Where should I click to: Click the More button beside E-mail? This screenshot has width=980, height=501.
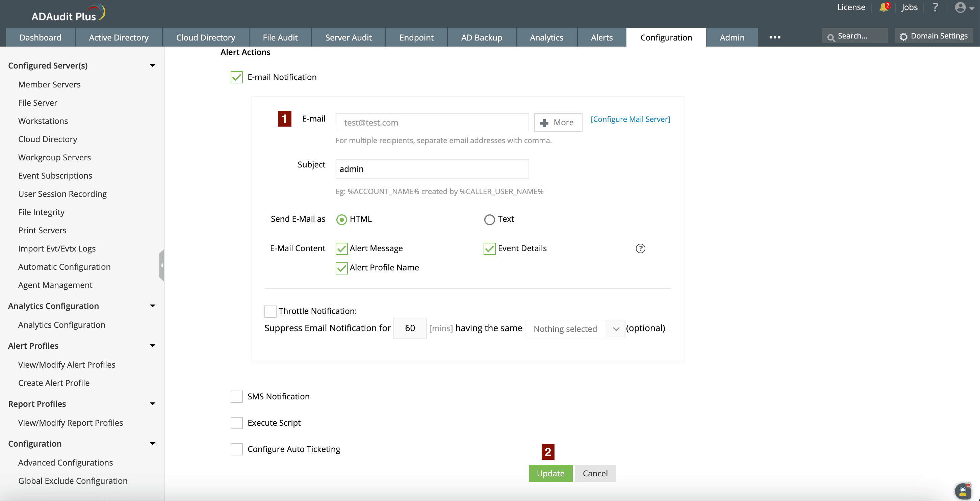pyautogui.click(x=558, y=123)
